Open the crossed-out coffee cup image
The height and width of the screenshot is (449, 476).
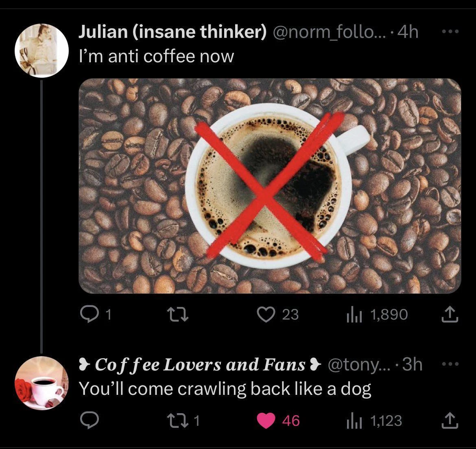point(269,186)
